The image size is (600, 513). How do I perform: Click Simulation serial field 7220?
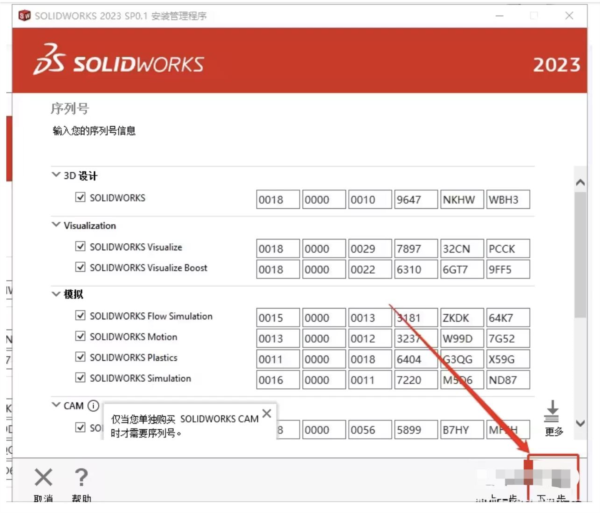click(x=416, y=379)
